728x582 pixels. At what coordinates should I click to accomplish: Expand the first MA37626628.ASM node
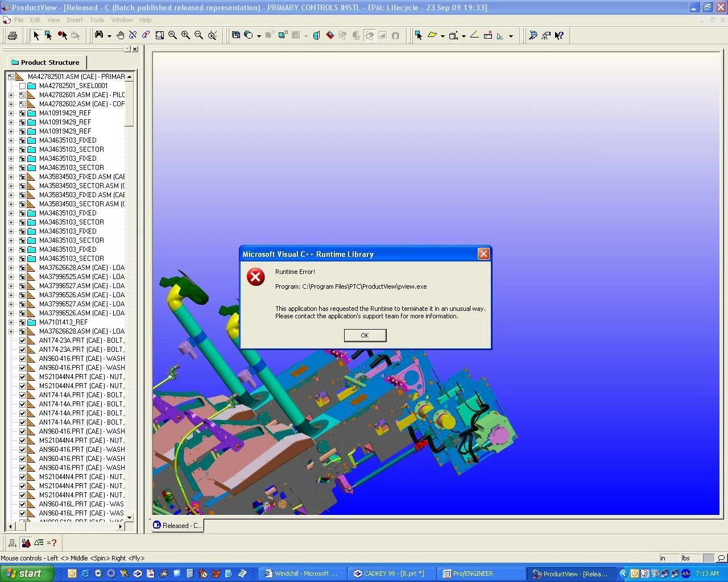click(x=11, y=268)
